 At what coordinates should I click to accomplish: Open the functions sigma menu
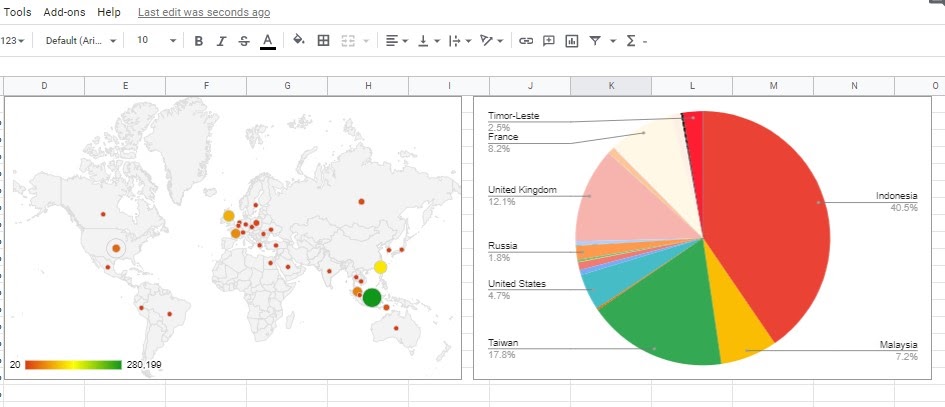pos(631,40)
